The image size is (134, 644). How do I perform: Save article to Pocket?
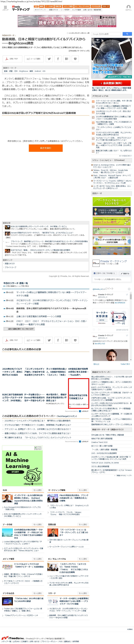point(75,59)
